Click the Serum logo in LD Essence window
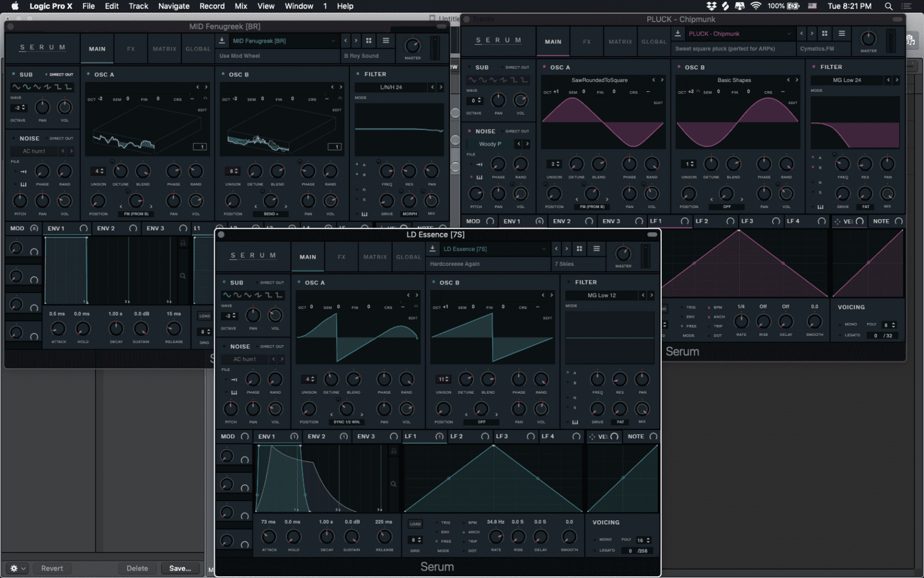924x578 pixels. (253, 255)
